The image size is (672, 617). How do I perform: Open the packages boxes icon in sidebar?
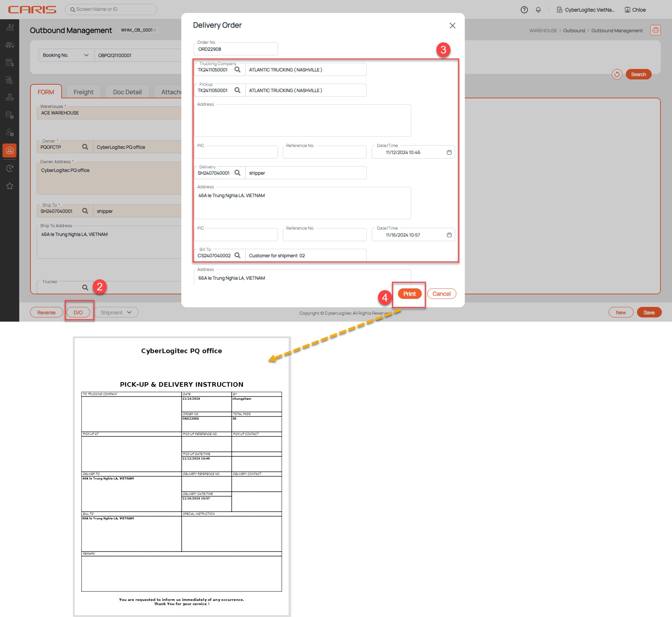[10, 98]
